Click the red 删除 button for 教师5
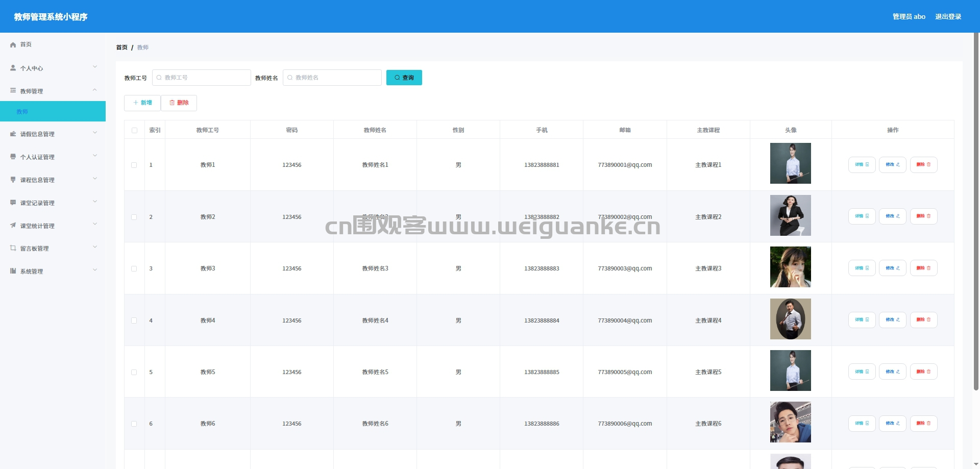Screen dimensions: 980x469 (x=923, y=372)
